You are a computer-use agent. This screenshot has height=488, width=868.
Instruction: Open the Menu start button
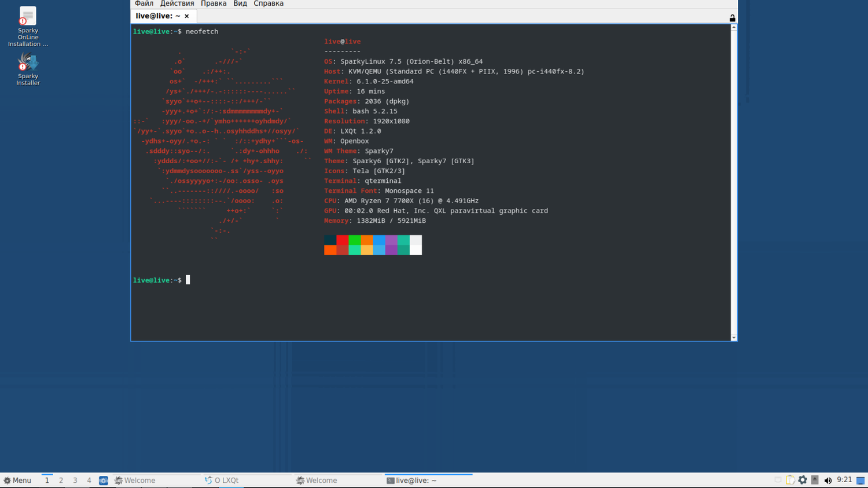17,480
